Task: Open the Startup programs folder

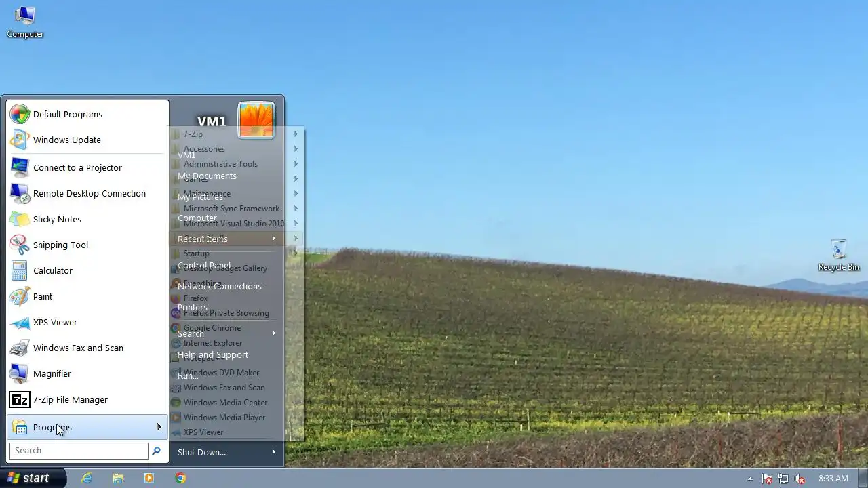Action: (236, 253)
